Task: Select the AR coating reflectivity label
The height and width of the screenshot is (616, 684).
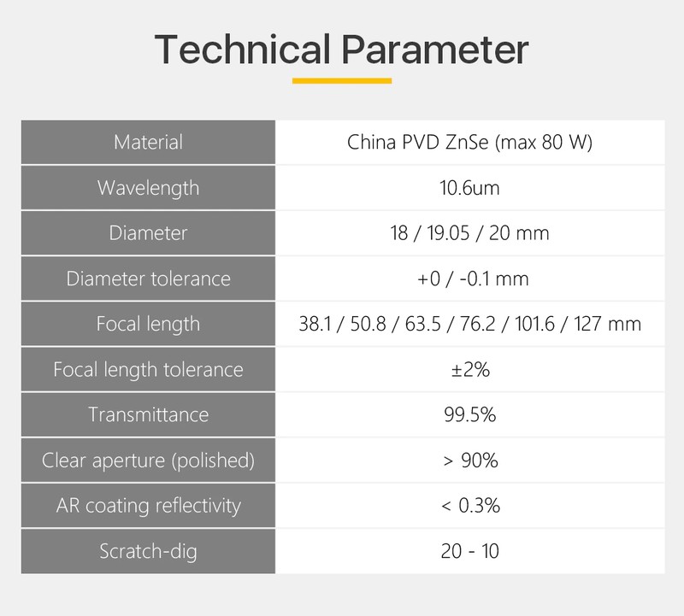Action: [x=148, y=506]
